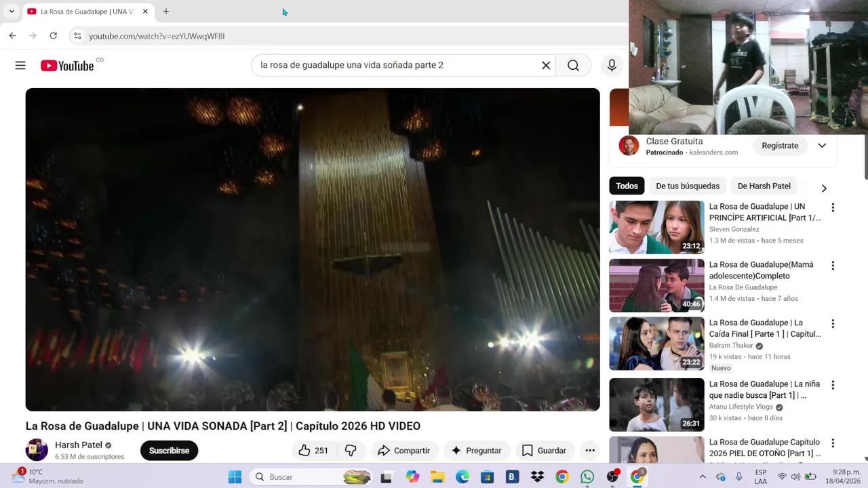Open the Clase Gratuita advertiser avatar
This screenshot has height=488, width=868.
click(629, 146)
